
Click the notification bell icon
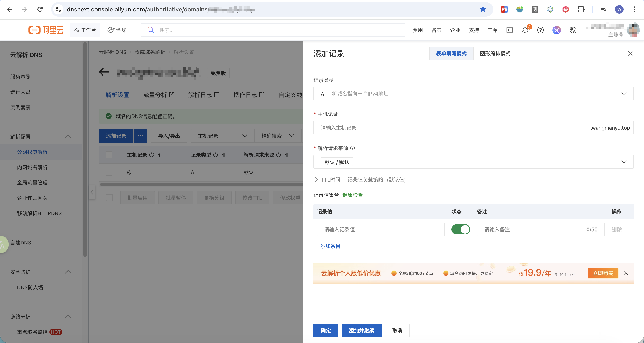coord(525,30)
